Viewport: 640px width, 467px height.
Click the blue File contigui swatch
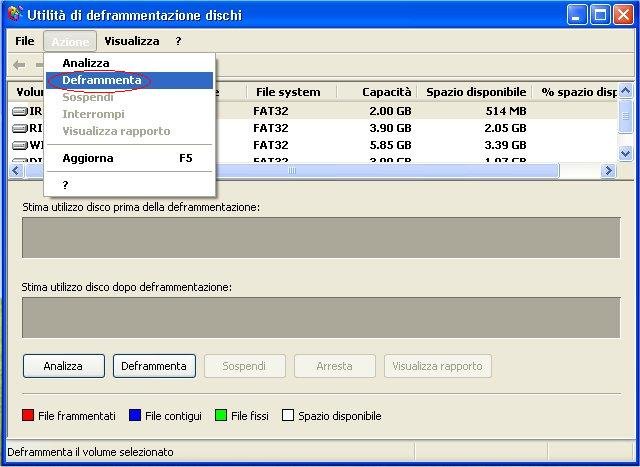135,416
